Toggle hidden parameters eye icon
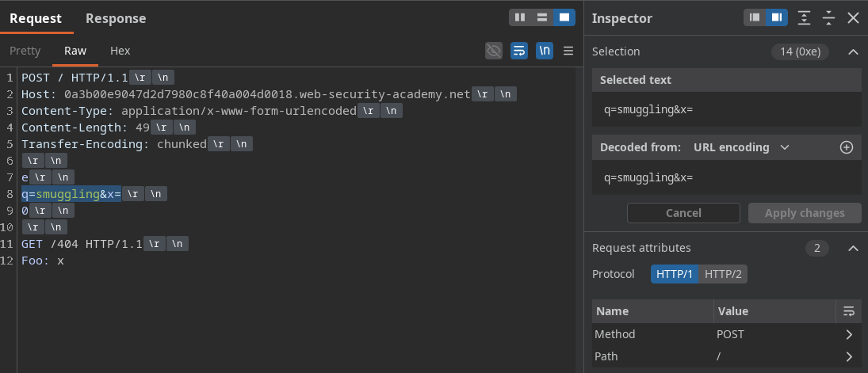This screenshot has width=868, height=373. click(x=493, y=51)
